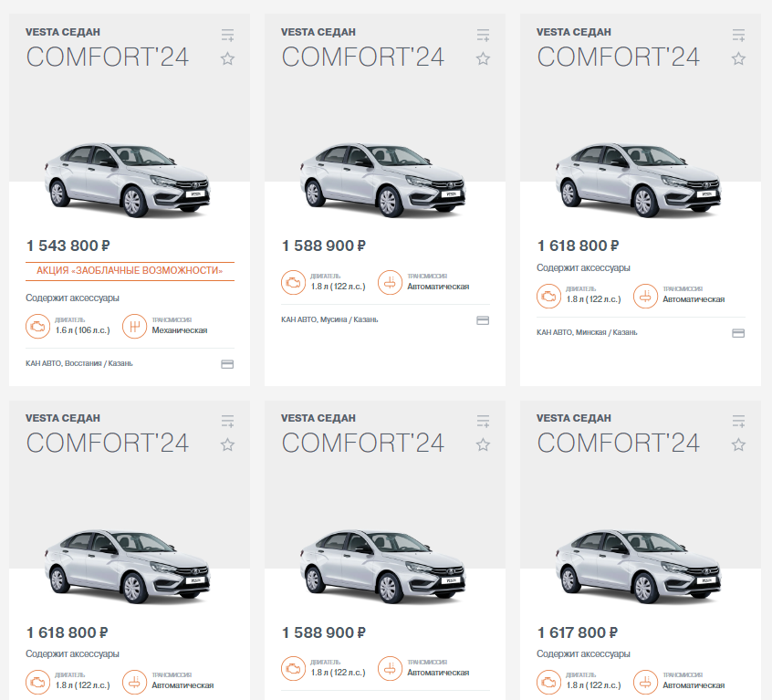Click dealer КАН АВТО, Мусина / Казань

pos(329,319)
